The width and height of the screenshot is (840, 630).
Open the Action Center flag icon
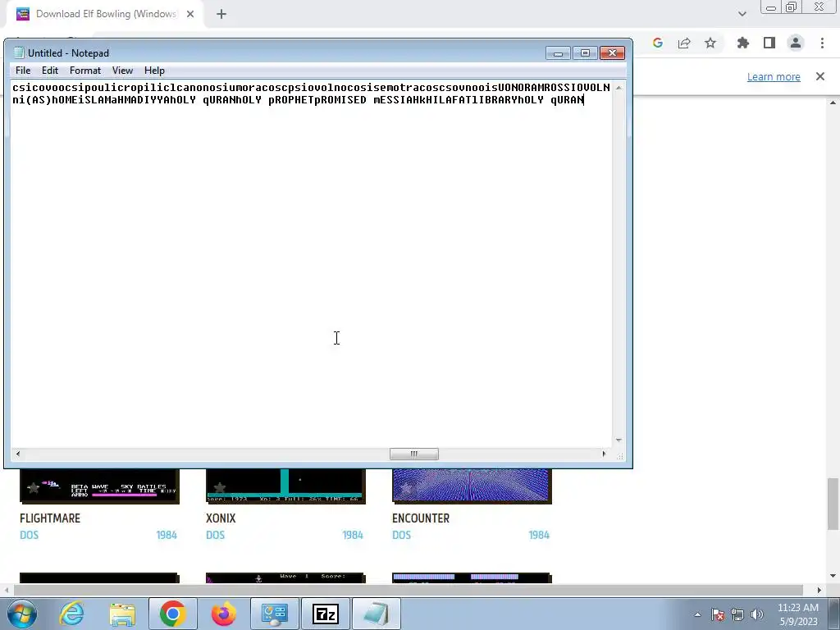pyautogui.click(x=718, y=614)
